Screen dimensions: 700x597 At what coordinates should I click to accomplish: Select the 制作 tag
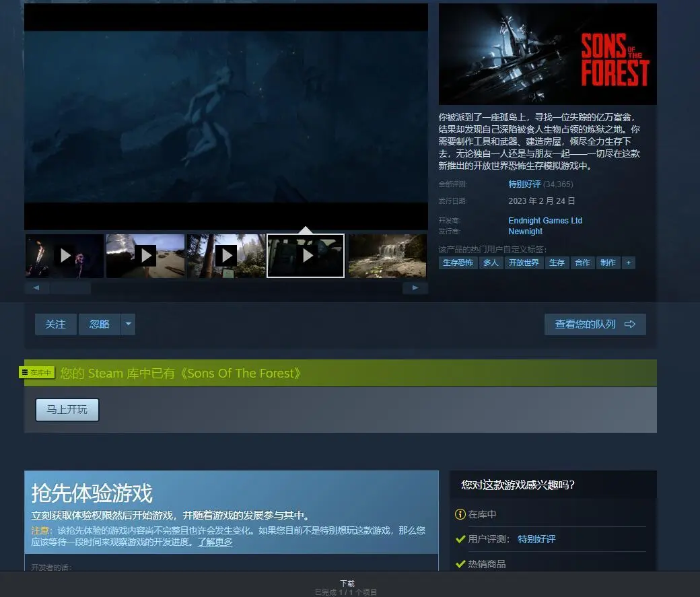click(608, 262)
